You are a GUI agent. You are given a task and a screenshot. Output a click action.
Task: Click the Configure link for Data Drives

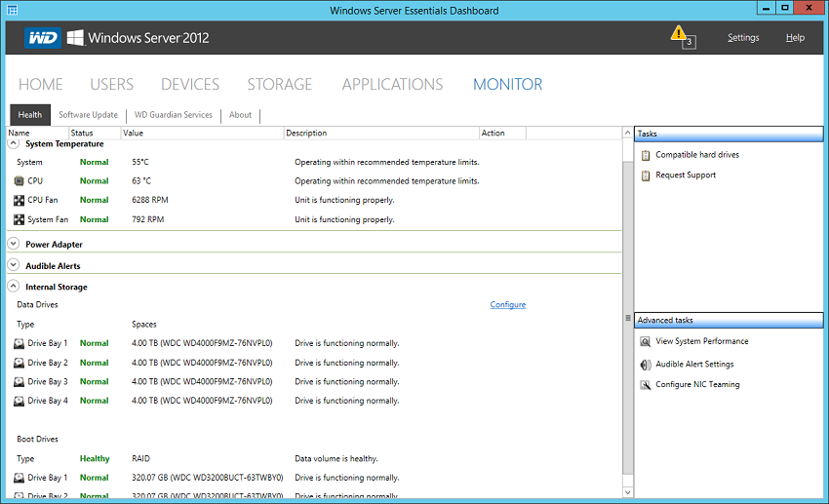coord(507,305)
